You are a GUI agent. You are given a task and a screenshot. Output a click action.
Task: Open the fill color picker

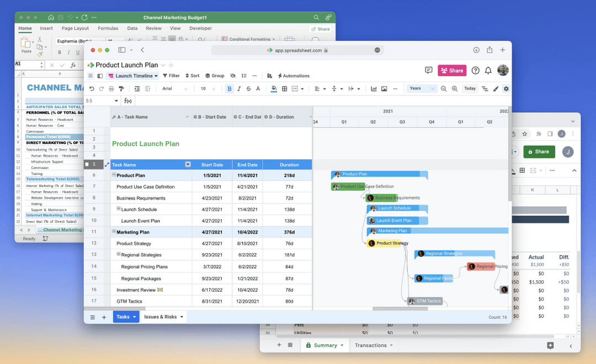274,88
